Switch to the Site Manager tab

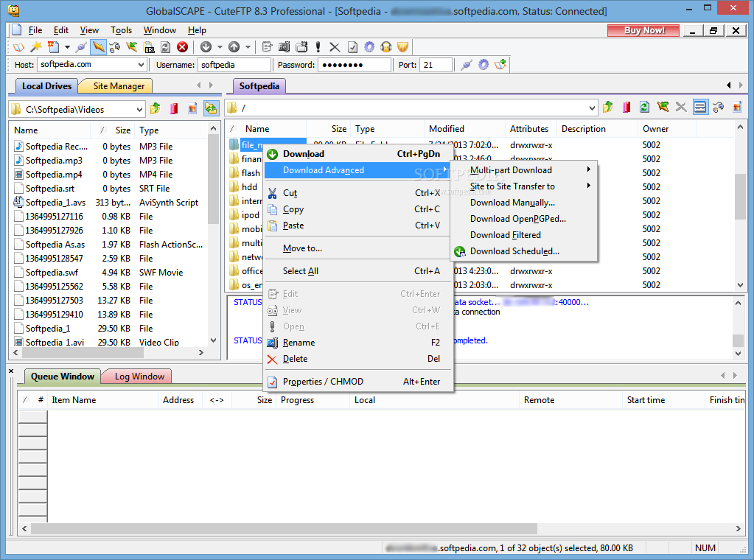(119, 86)
